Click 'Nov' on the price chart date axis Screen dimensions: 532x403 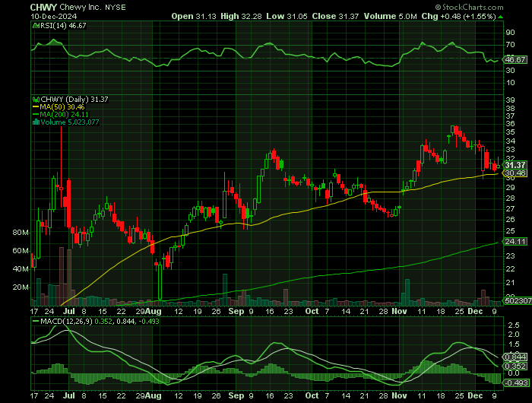399,311
